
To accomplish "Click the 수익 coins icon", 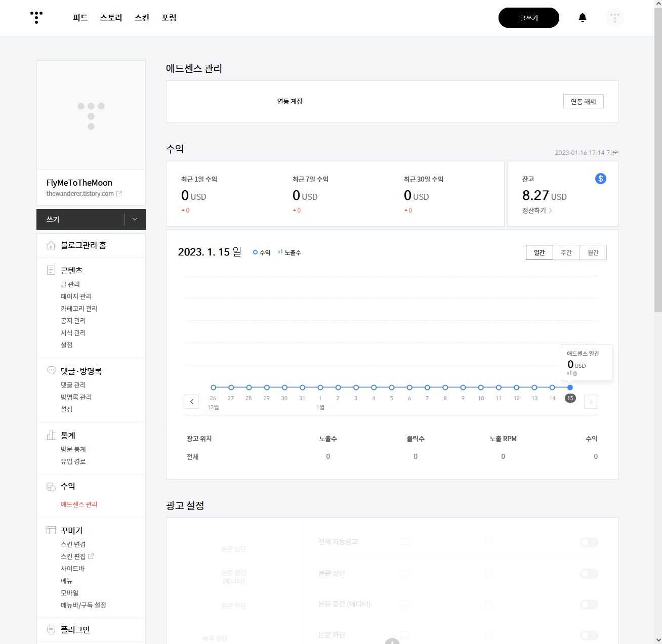I will coord(51,486).
